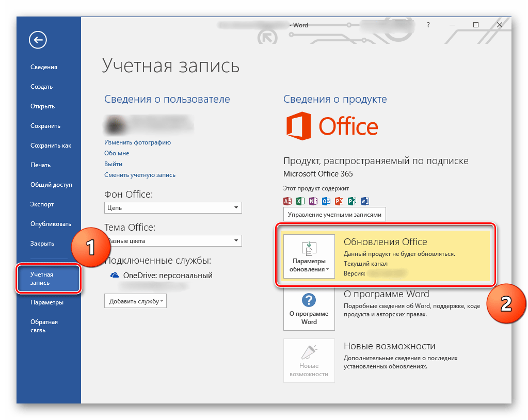
Task: Select Учетная запись in the sidebar
Action: 49,279
